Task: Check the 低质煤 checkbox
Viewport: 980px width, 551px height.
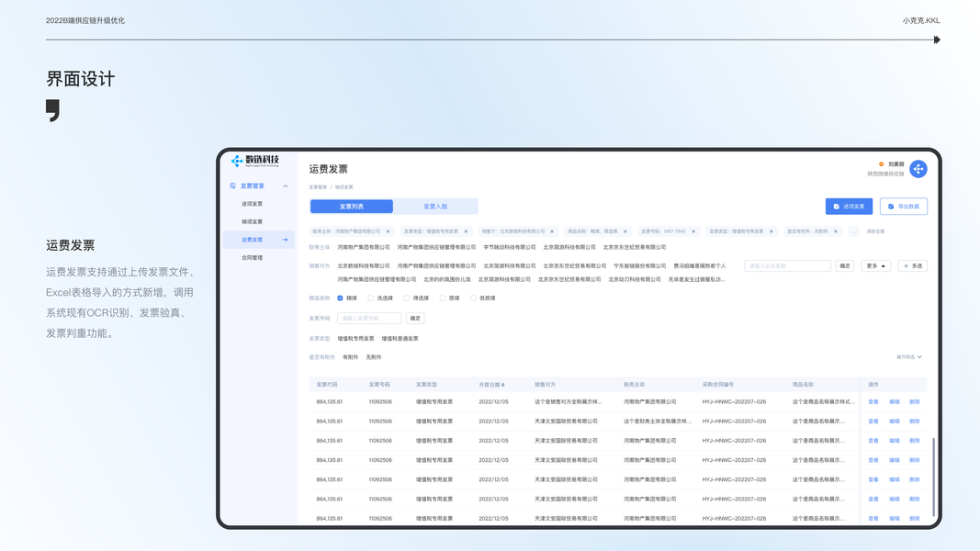Action: (x=473, y=298)
